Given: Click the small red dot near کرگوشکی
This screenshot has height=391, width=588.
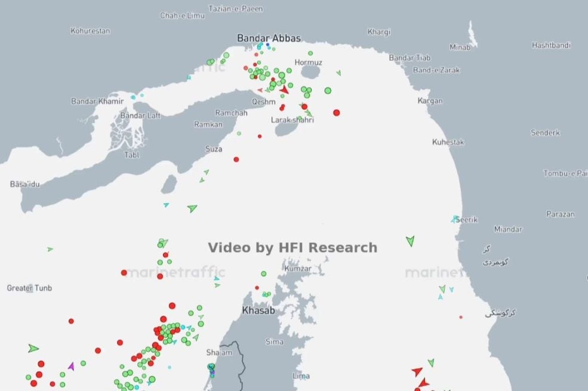Looking at the screenshot, I should [461, 317].
